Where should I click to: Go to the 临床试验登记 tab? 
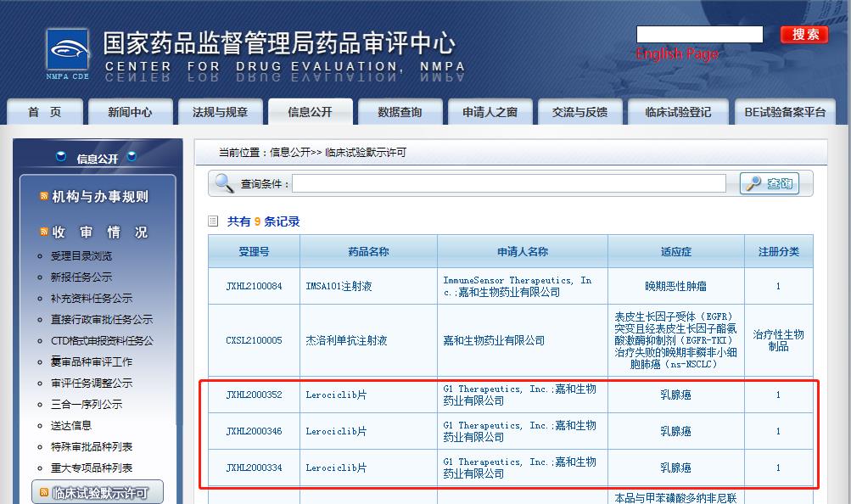678,112
